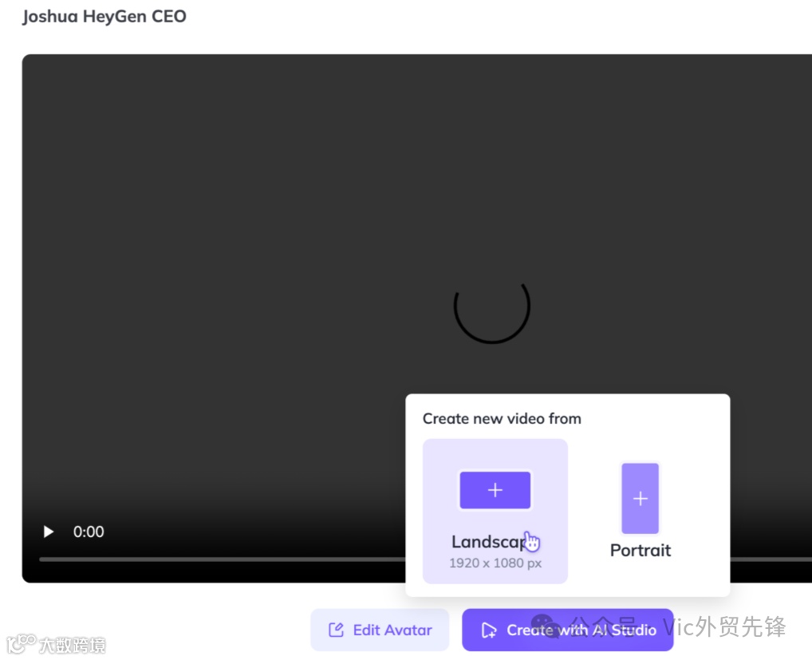This screenshot has height=660, width=812.
Task: Select the Landscape plus thumbnail icon
Action: [x=495, y=490]
